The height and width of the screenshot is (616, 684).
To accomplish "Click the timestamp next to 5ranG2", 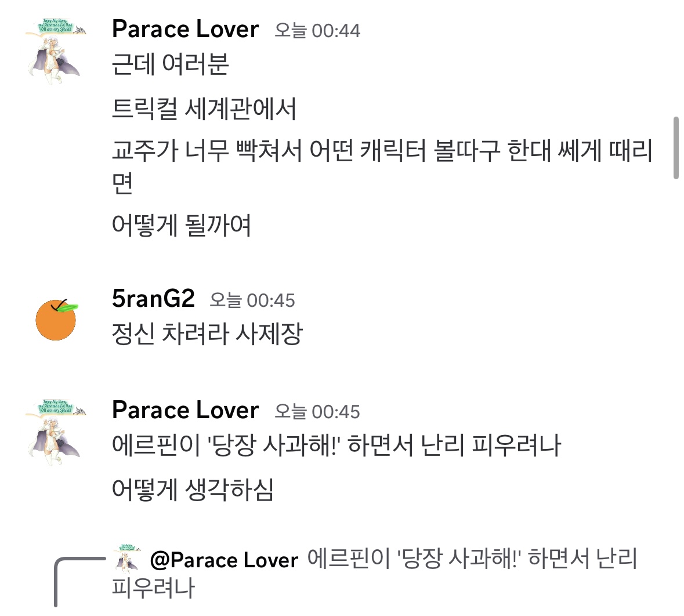I will [x=252, y=300].
